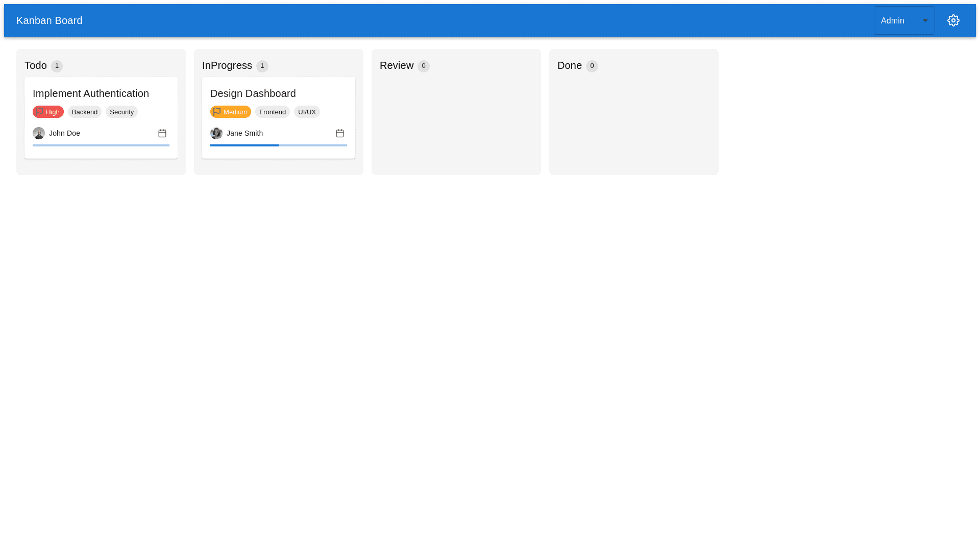Click the flag icon in Medium chip
Screen dimensions: 980x551
217,111
